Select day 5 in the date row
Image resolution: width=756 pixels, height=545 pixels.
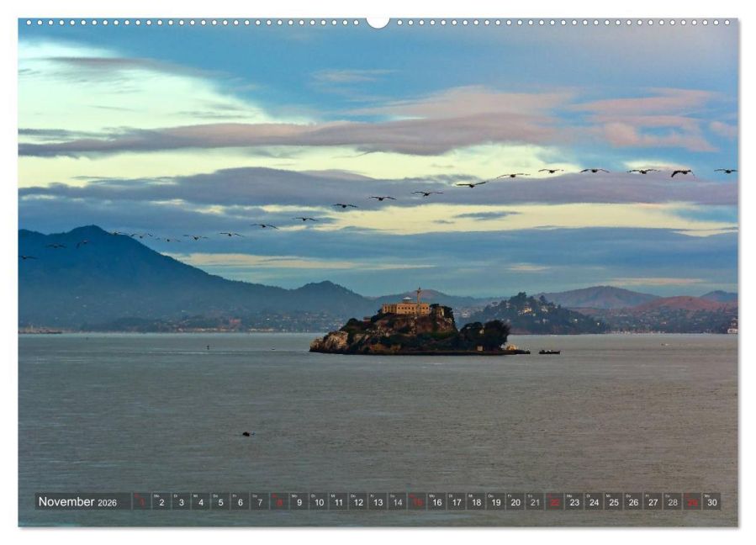(x=219, y=502)
